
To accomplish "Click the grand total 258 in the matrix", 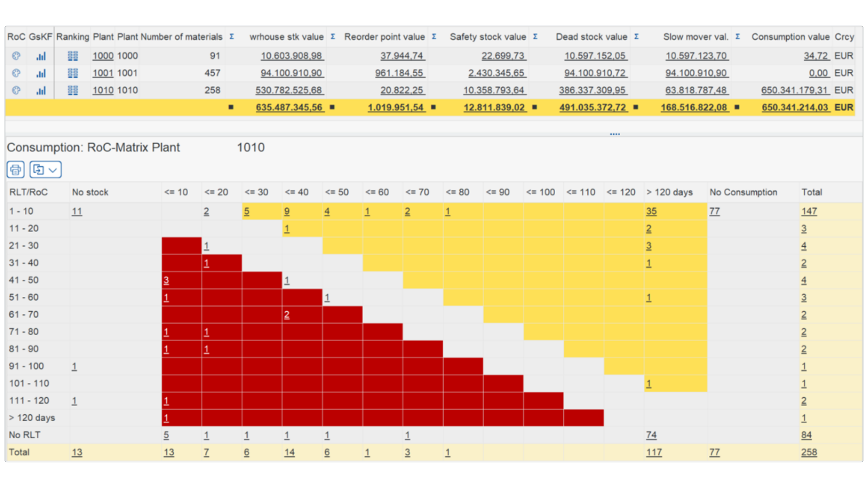I will click(809, 452).
